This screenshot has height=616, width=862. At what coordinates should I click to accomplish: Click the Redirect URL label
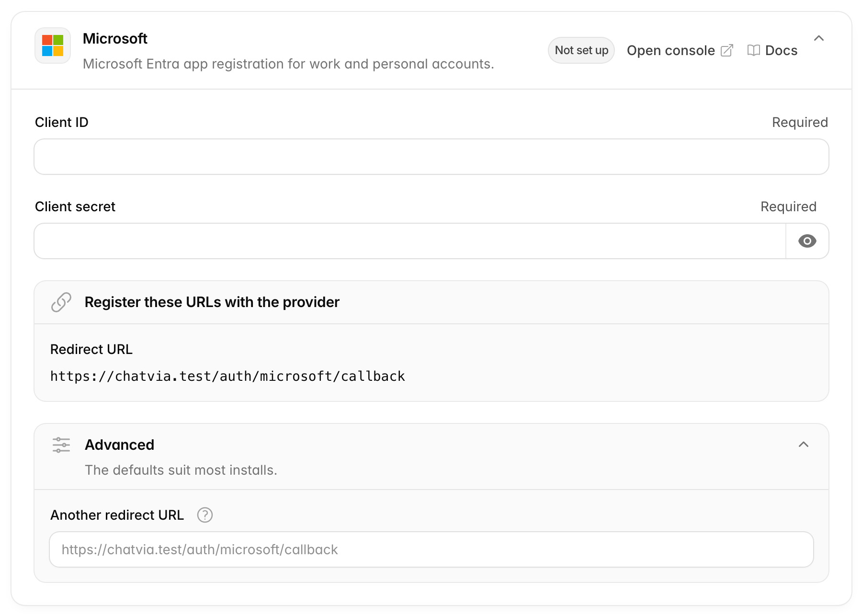[x=91, y=349]
